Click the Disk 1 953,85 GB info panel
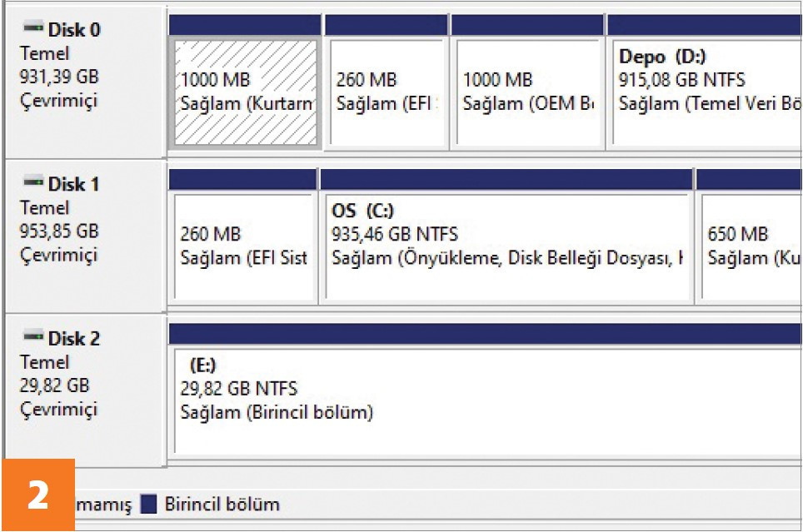Screen dimensions: 803x532 85,236
